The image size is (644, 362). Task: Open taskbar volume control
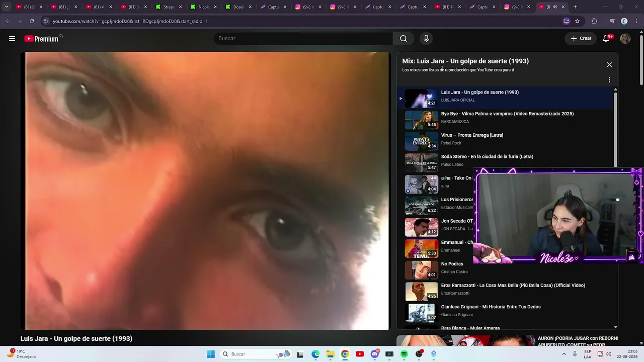(608, 354)
